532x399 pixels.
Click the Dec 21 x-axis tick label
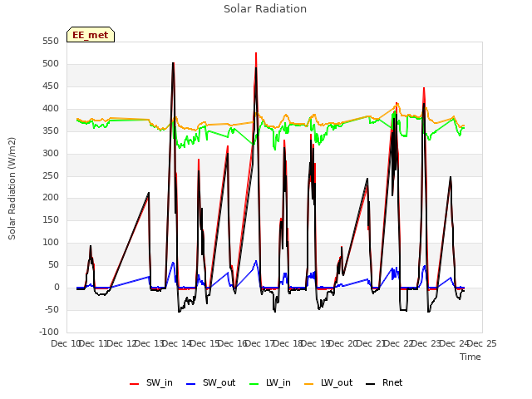click(371, 343)
